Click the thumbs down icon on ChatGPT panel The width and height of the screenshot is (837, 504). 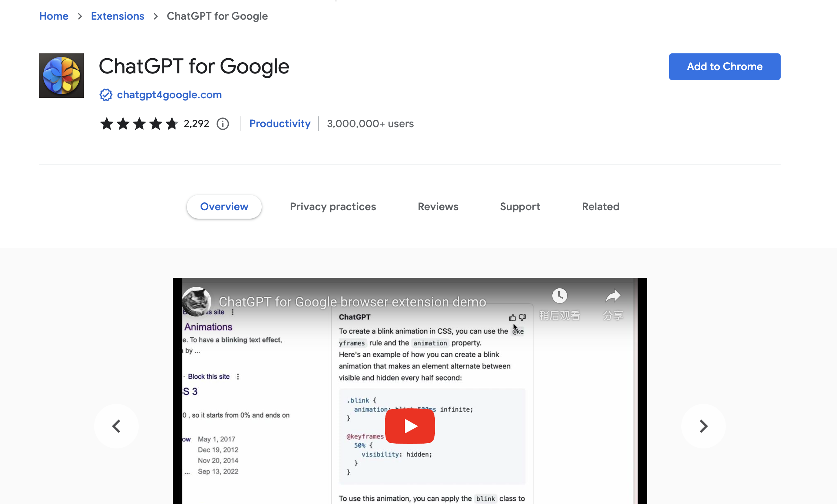point(521,317)
